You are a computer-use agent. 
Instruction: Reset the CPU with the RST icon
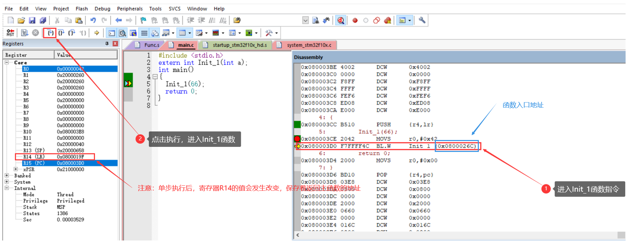[x=11, y=33]
